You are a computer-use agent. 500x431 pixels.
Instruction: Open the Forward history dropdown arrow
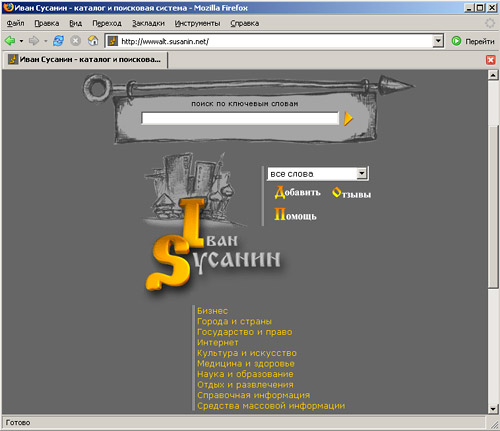pyautogui.click(x=46, y=41)
